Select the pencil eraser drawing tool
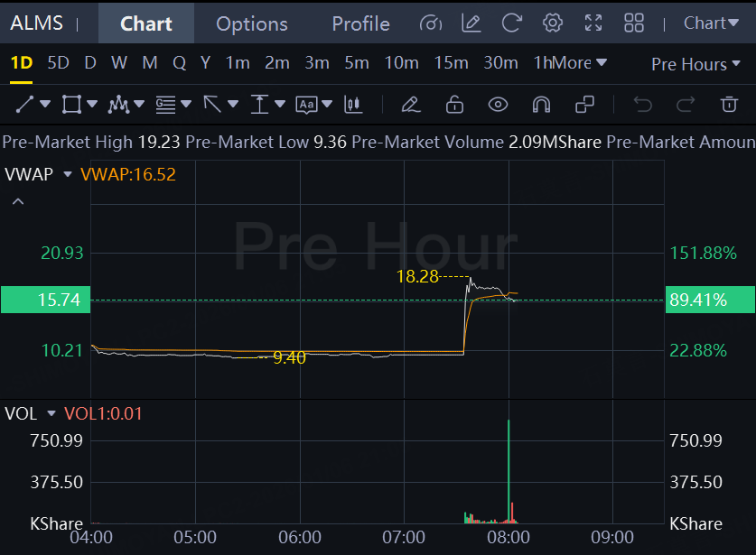Screen dimensions: 756x555 click(x=411, y=104)
